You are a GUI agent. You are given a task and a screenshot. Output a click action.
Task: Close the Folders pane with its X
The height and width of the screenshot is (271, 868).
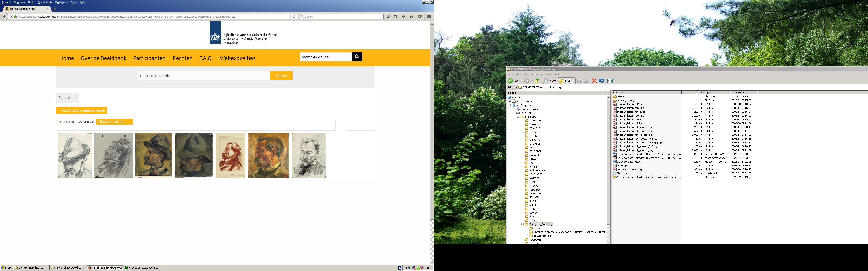click(x=608, y=93)
